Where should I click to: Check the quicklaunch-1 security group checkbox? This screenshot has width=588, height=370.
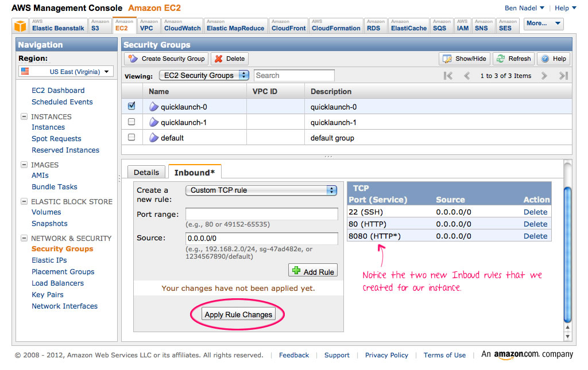131,122
